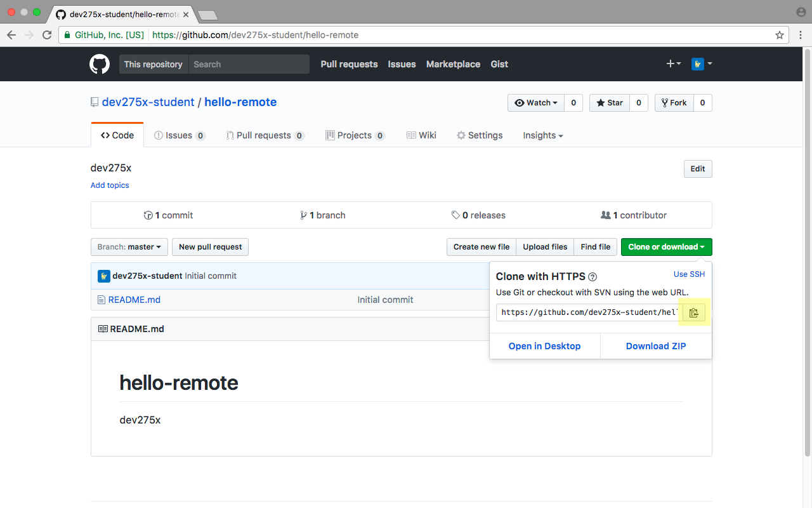Click the browser back arrow
812x508 pixels.
tap(11, 35)
